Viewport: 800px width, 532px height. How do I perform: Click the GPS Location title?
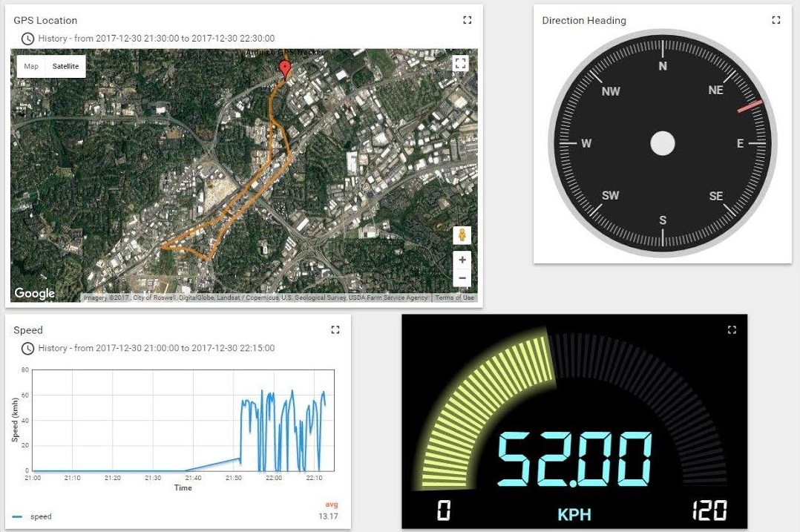[45, 20]
